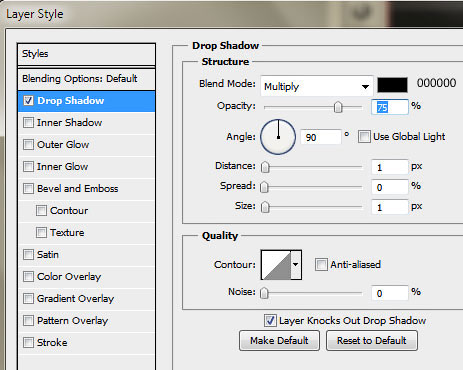Open the contour picker dropdown arrow
463x370 pixels.
point(296,265)
